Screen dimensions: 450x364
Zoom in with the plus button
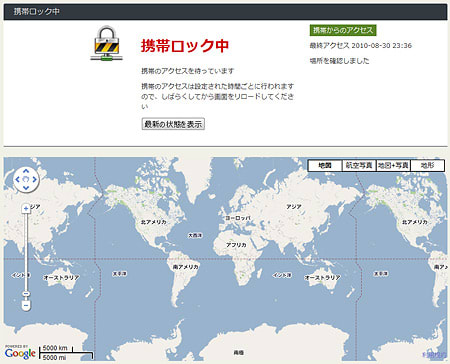click(x=26, y=209)
